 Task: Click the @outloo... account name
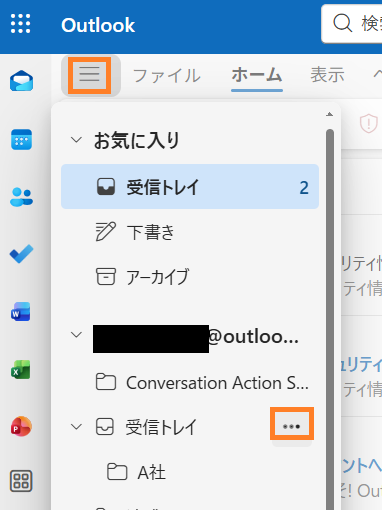(253, 337)
